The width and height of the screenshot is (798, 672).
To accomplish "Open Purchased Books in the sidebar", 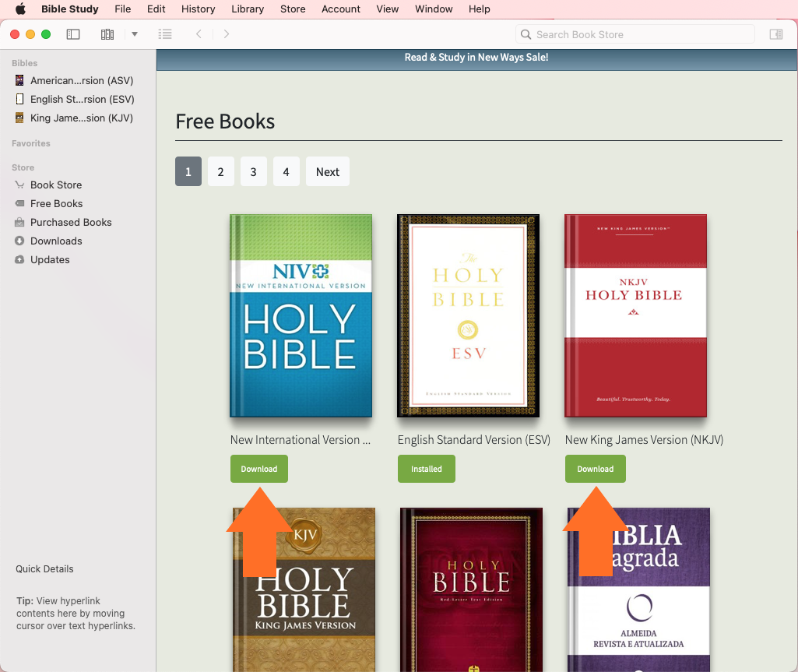I will [71, 222].
